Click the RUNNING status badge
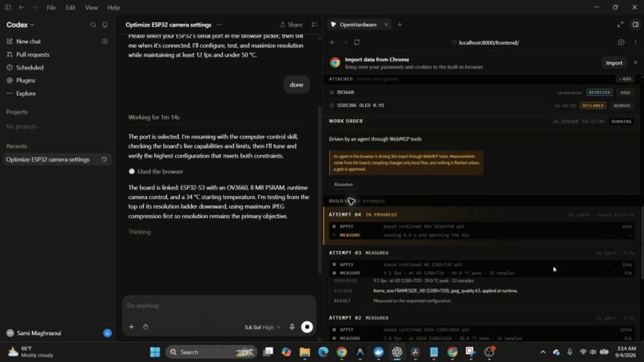Viewport: 644px width, 362px height. [622, 121]
